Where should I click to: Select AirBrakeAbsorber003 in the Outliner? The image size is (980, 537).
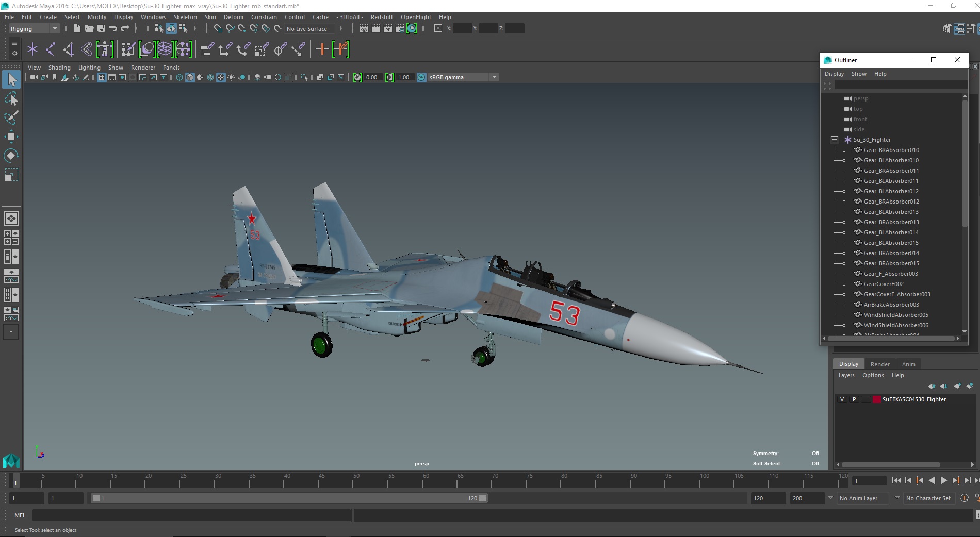click(x=891, y=305)
